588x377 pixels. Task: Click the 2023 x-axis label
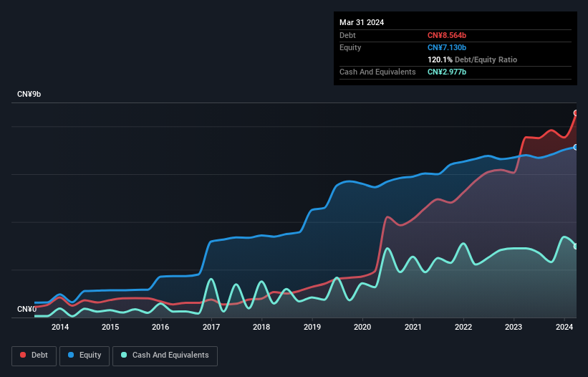click(514, 327)
